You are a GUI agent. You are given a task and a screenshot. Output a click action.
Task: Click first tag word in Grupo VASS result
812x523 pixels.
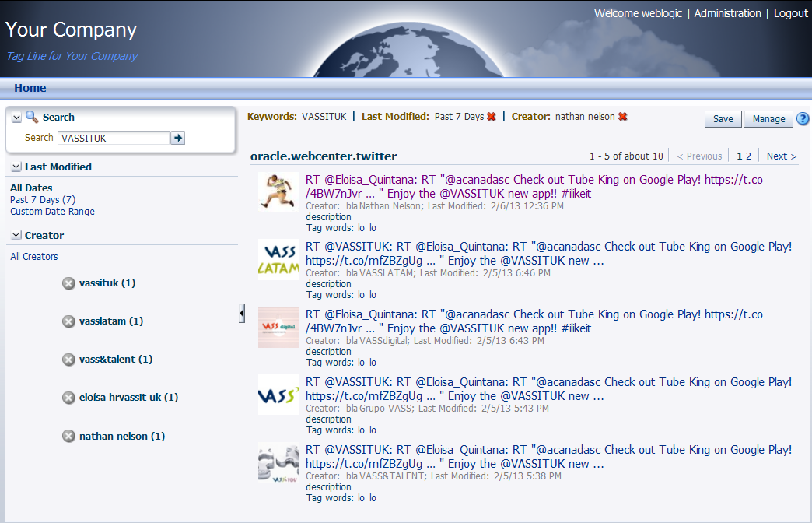[x=361, y=430]
